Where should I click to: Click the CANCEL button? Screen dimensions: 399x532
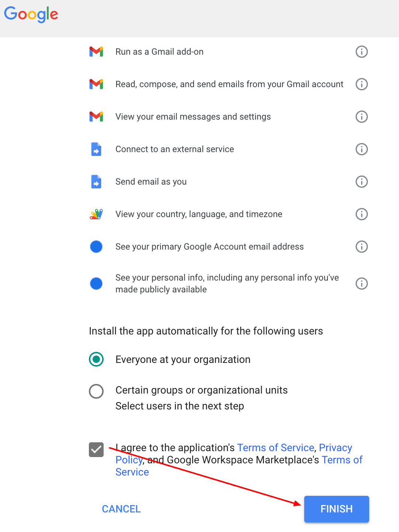pyautogui.click(x=121, y=509)
